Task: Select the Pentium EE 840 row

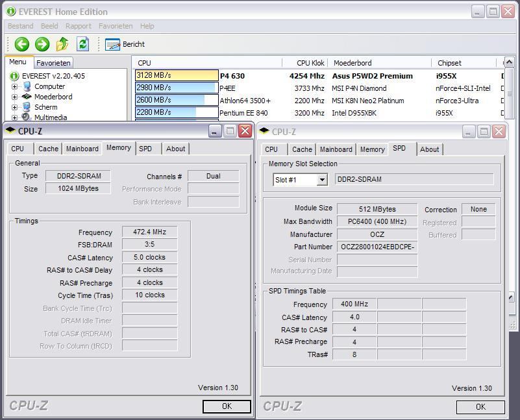Action: [x=319, y=113]
